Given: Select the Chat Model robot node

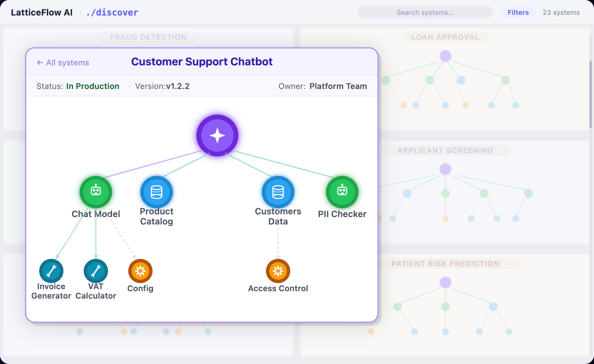Looking at the screenshot, I should (96, 192).
